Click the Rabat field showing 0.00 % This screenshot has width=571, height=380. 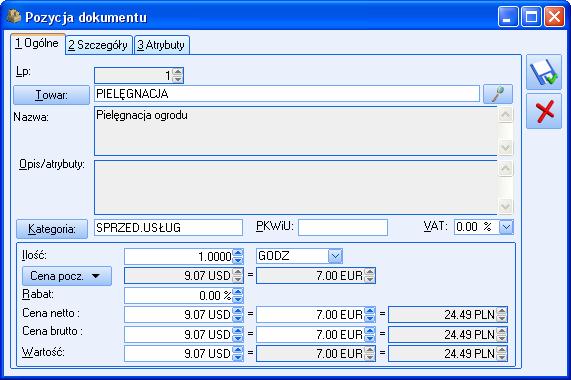tap(178, 295)
